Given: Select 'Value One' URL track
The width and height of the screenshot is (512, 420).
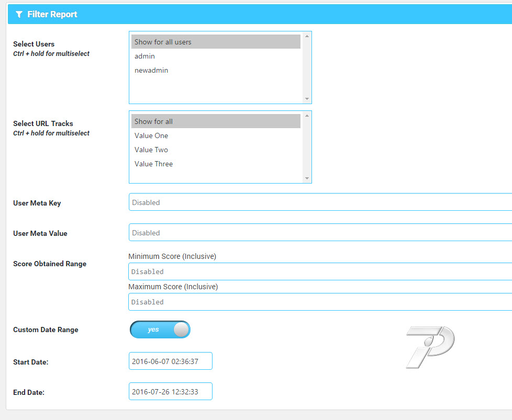Looking at the screenshot, I should (x=216, y=135).
